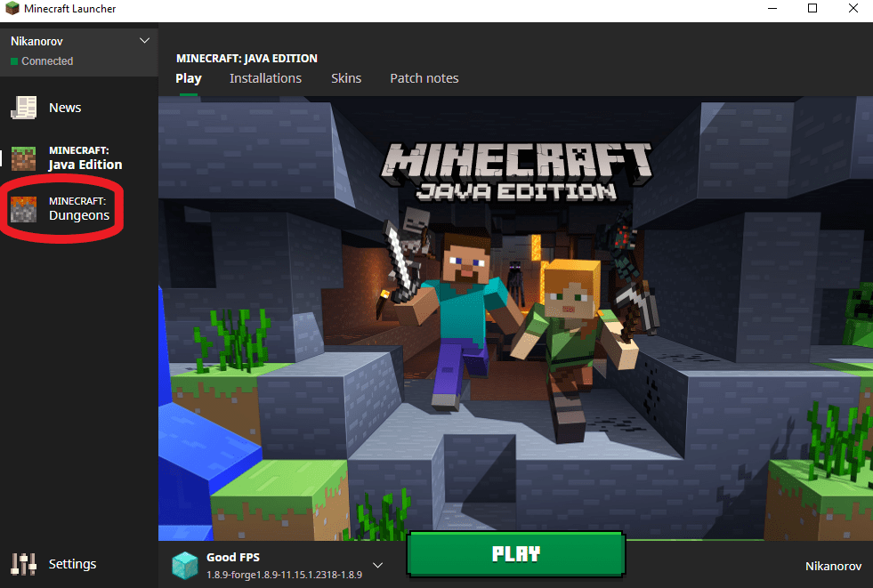
Task: Click the Nikanorov account name in sidebar
Action: pos(36,41)
